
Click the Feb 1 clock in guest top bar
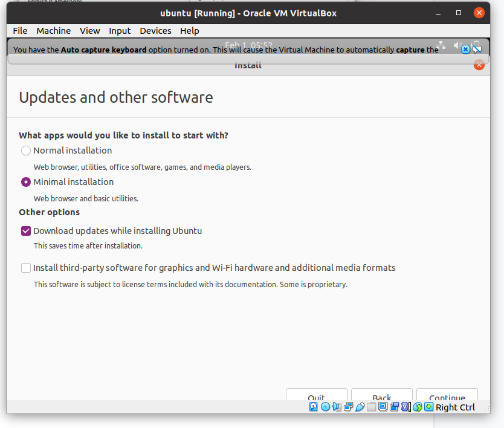tap(248, 45)
